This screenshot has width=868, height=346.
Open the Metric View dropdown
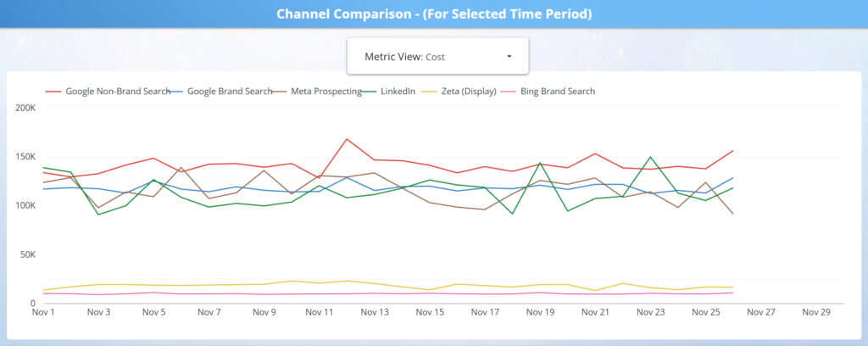pos(437,56)
